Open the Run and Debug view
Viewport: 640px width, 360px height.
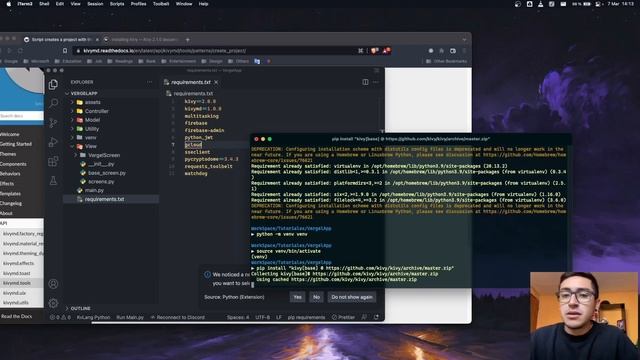tap(53, 142)
